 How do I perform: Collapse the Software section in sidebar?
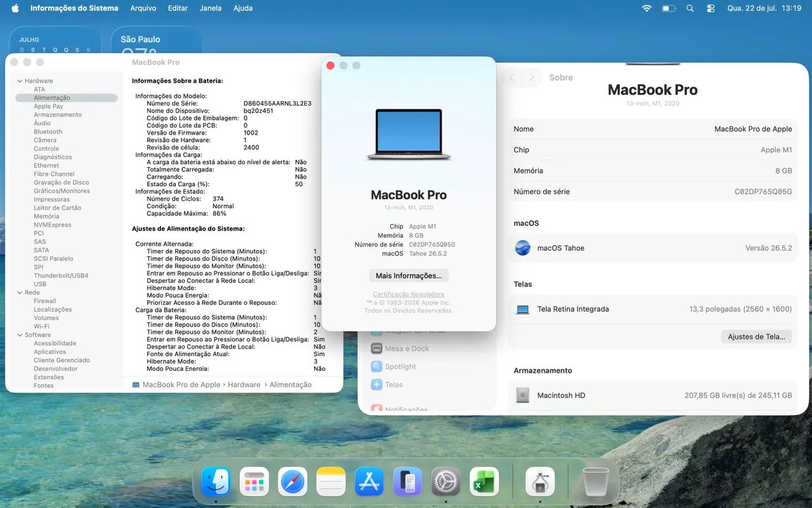(x=20, y=335)
